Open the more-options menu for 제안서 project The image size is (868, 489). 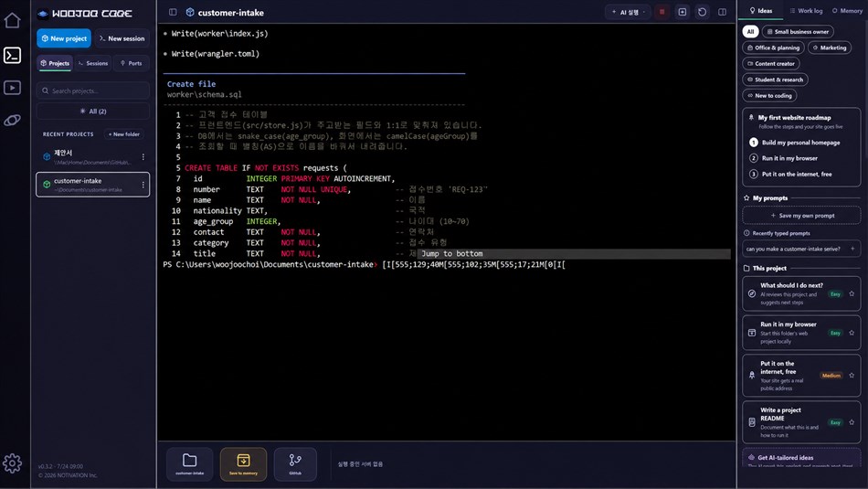[143, 156]
